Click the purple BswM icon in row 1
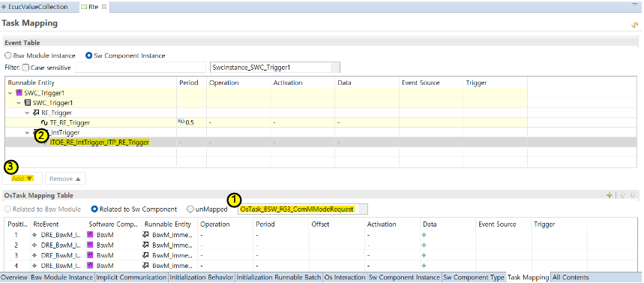This screenshot has height=283, width=644. pos(91,235)
